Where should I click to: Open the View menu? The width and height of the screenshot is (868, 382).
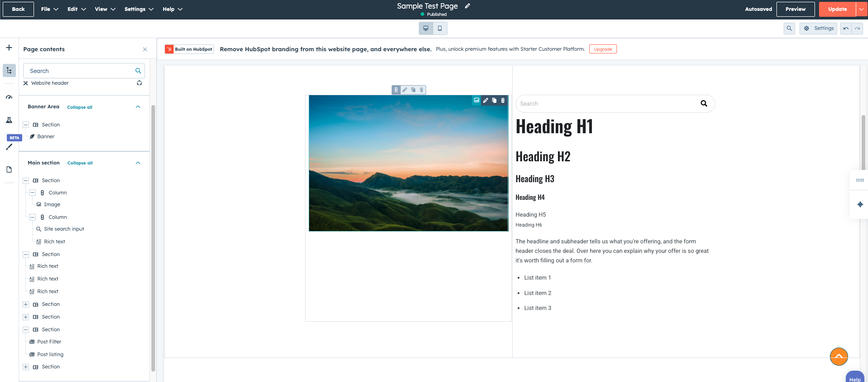(x=105, y=9)
